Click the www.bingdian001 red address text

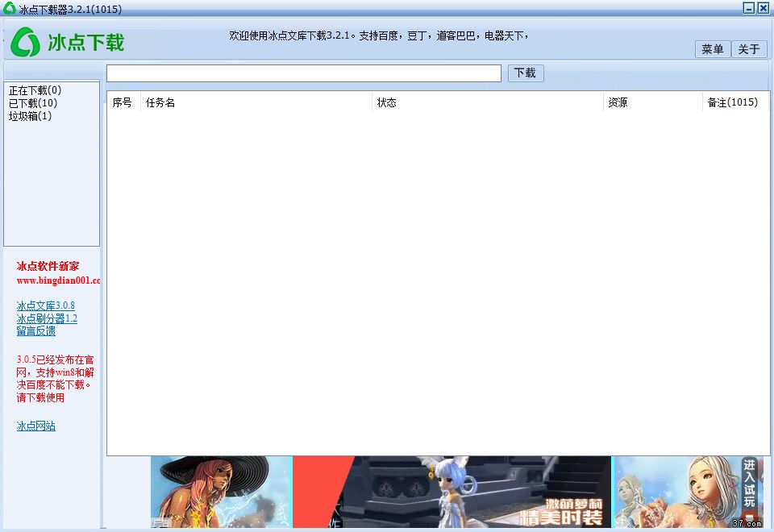click(58, 281)
